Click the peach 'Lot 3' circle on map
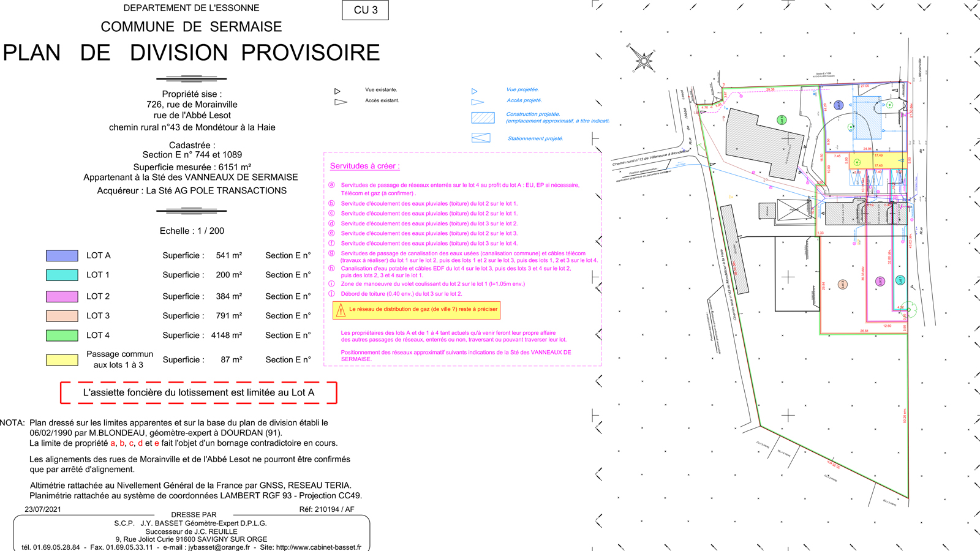This screenshot has height=551, width=980. (843, 284)
